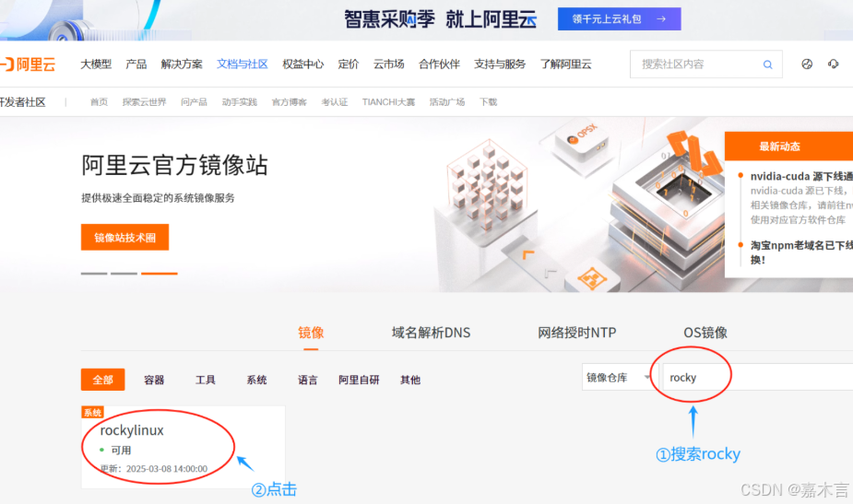This screenshot has height=504, width=853.
Task: Select the first carousel indicator bar
Action: pos(94,274)
